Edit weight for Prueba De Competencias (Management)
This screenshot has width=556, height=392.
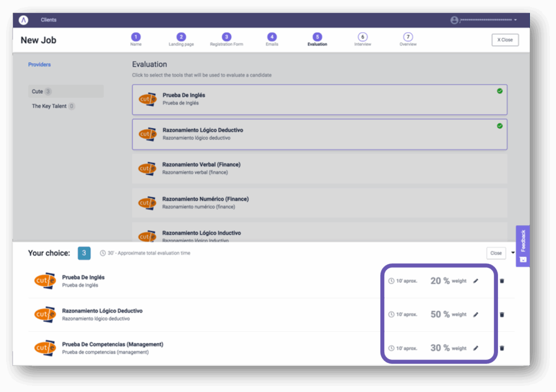tap(476, 348)
